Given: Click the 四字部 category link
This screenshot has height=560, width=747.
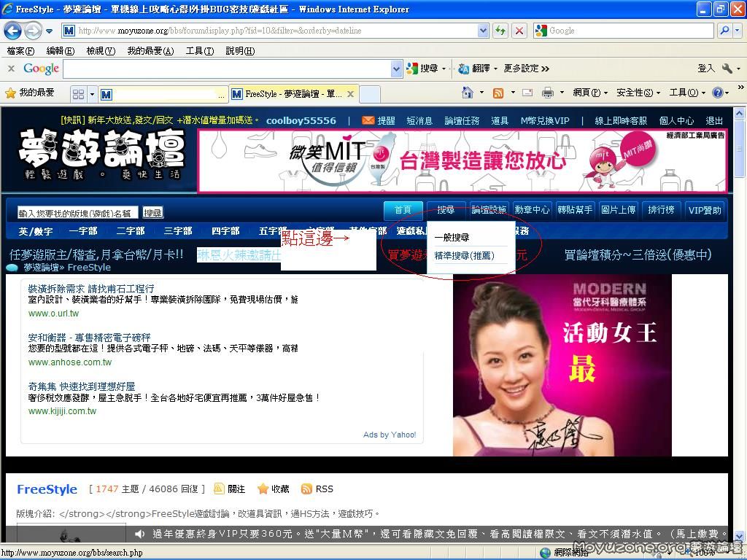Looking at the screenshot, I should coord(225,231).
